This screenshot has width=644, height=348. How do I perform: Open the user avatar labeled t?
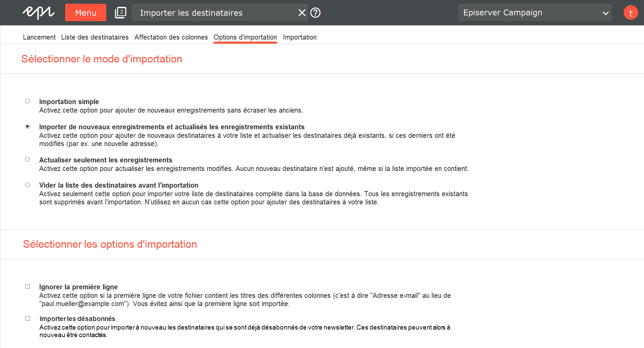pos(631,13)
